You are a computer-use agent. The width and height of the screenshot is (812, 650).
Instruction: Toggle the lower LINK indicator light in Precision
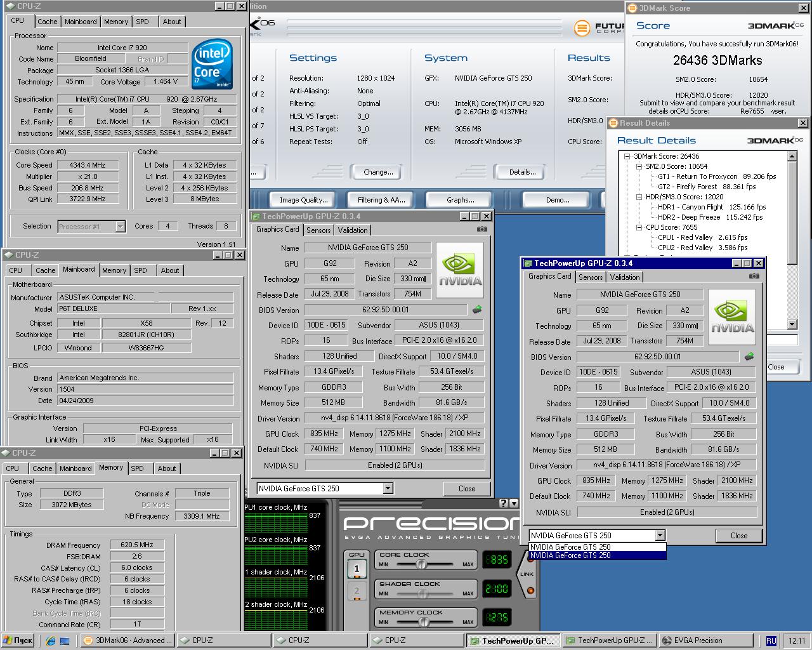point(530,591)
